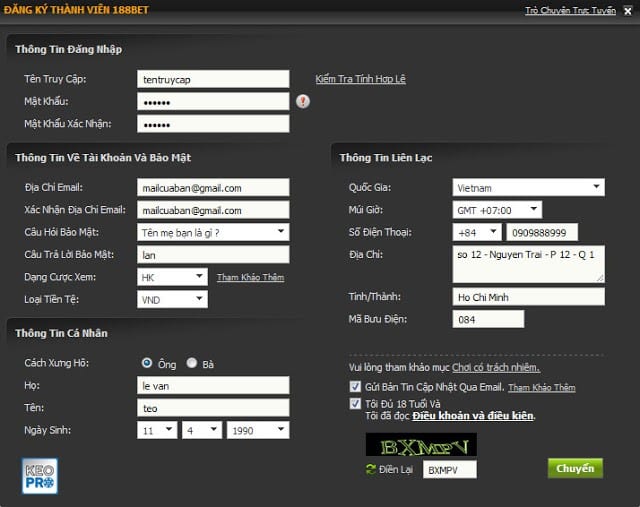Click the Kiểm Tra Tính Hợp Lệ link
This screenshot has width=640, height=507.
(x=360, y=79)
